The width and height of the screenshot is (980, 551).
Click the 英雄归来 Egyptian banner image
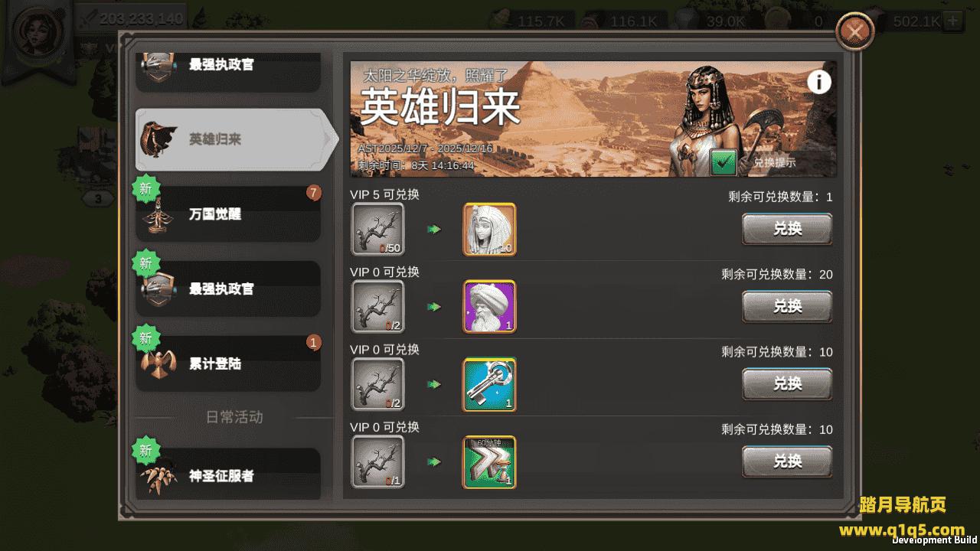pos(593,119)
